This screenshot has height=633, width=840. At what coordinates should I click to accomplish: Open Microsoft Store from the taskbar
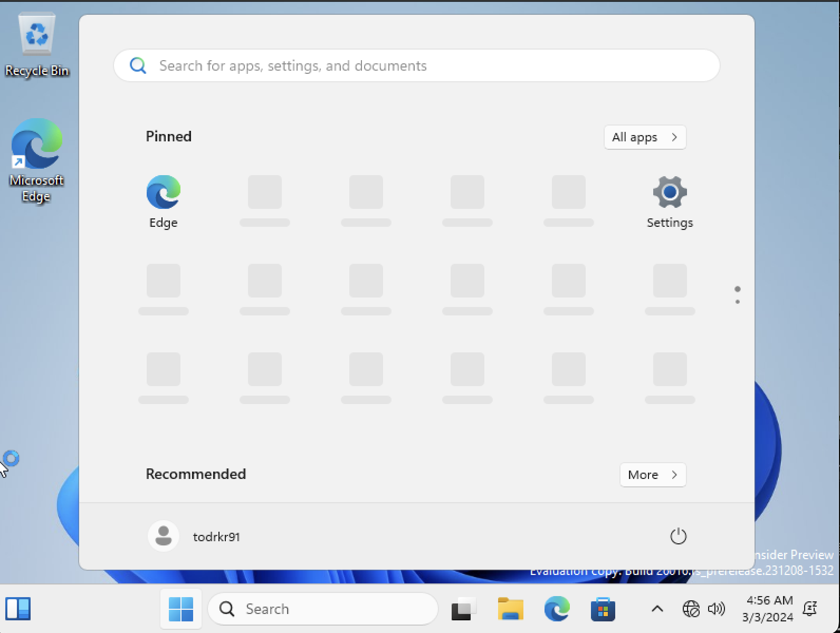pyautogui.click(x=603, y=609)
